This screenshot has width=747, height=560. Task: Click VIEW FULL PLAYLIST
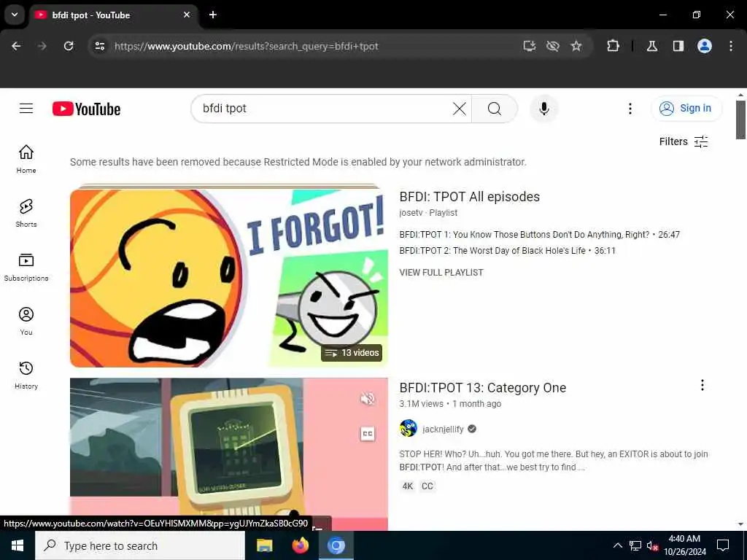(x=441, y=273)
